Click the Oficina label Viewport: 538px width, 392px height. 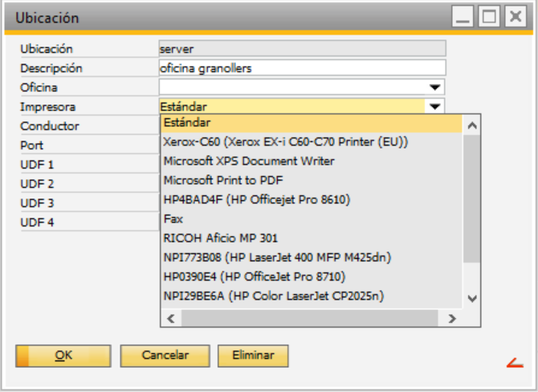[x=39, y=88]
